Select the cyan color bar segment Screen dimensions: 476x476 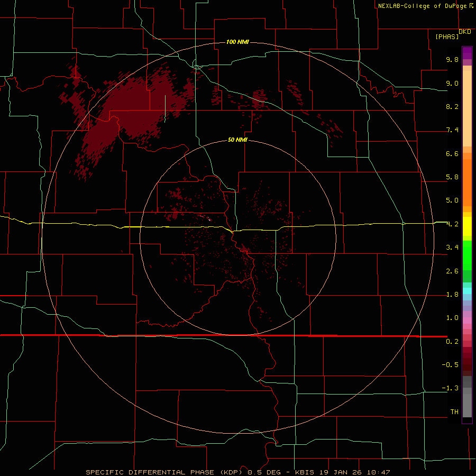pos(467,291)
